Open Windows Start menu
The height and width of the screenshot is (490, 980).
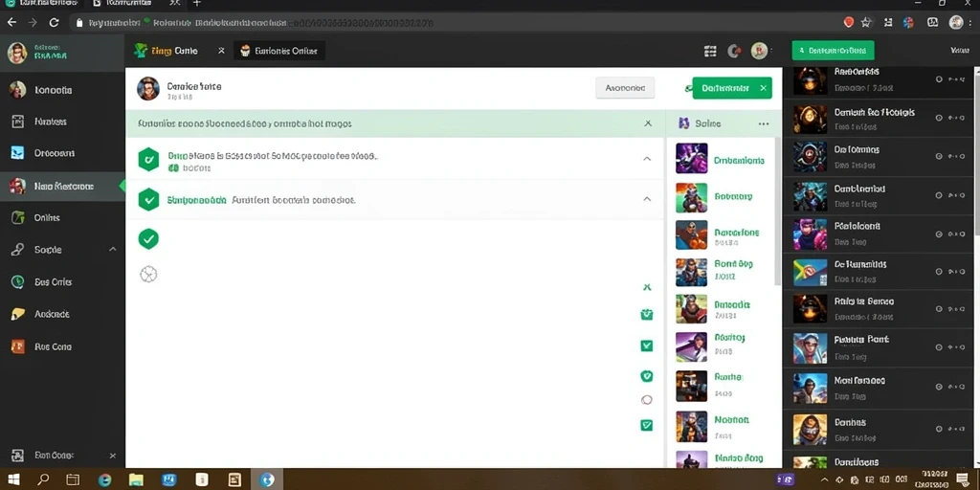13,479
